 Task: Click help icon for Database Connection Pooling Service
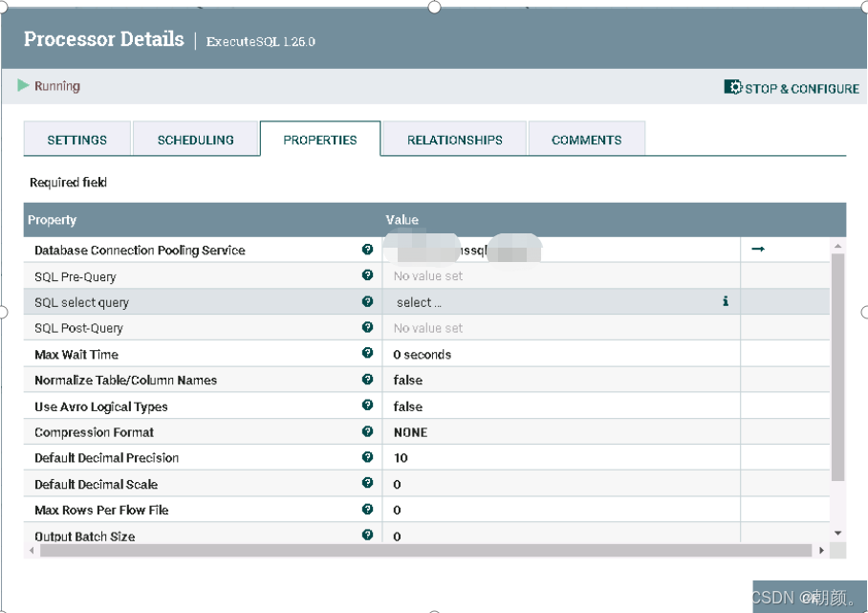click(367, 250)
